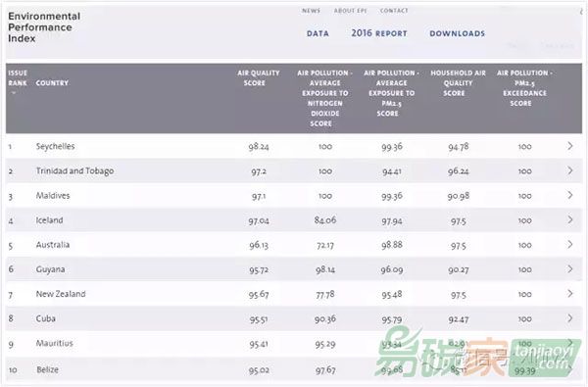Click Trinidad and Tobago's 96.24 household score

coord(459,171)
